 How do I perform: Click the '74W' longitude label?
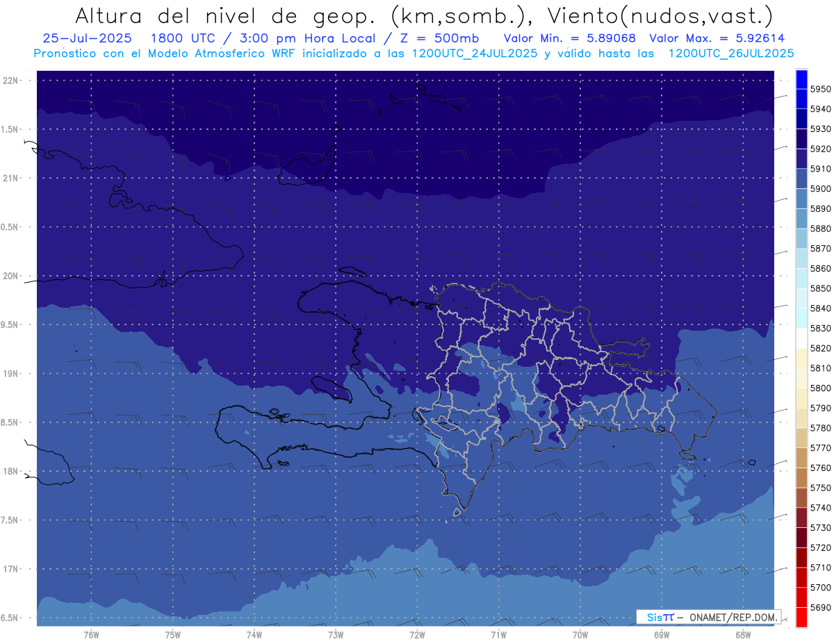click(254, 634)
